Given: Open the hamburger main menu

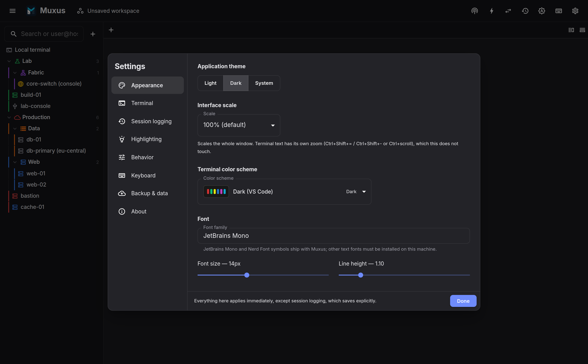Looking at the screenshot, I should [x=13, y=11].
